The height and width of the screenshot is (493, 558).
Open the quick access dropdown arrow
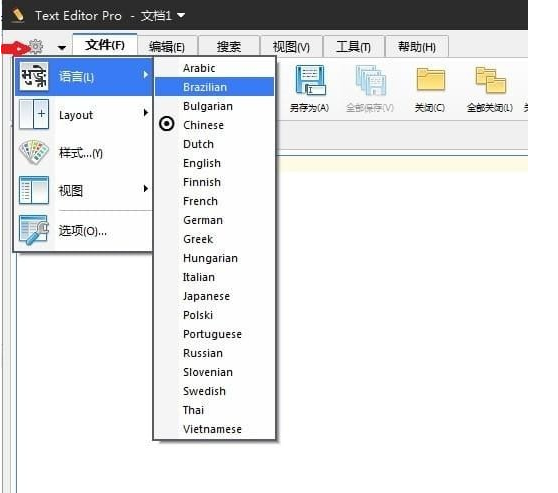pyautogui.click(x=62, y=47)
